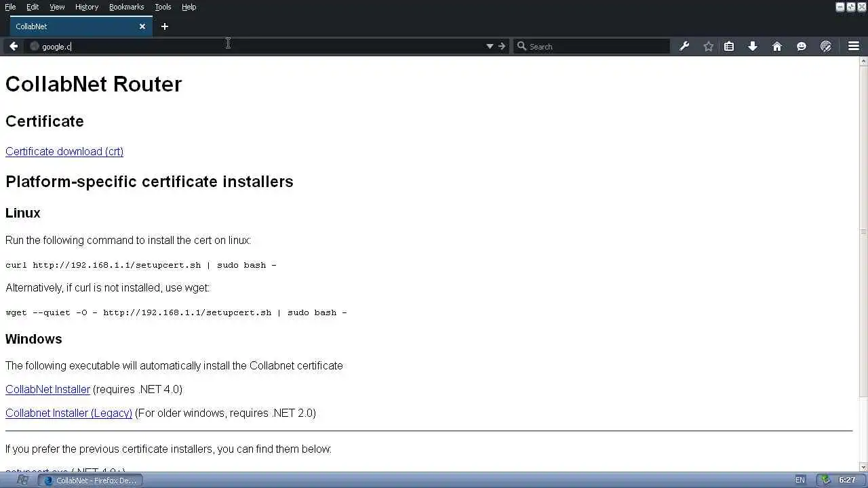Viewport: 868px width, 488px height.
Task: Open the Edit menu
Action: pos(33,7)
